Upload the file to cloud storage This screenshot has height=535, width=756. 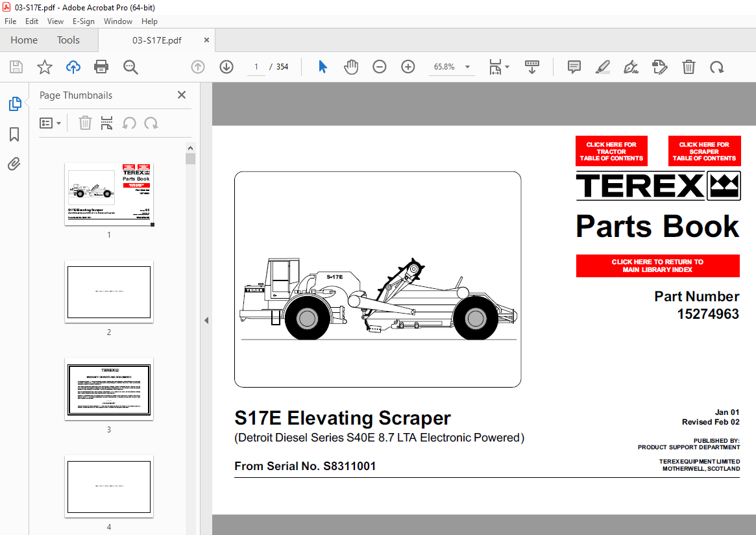click(x=73, y=67)
